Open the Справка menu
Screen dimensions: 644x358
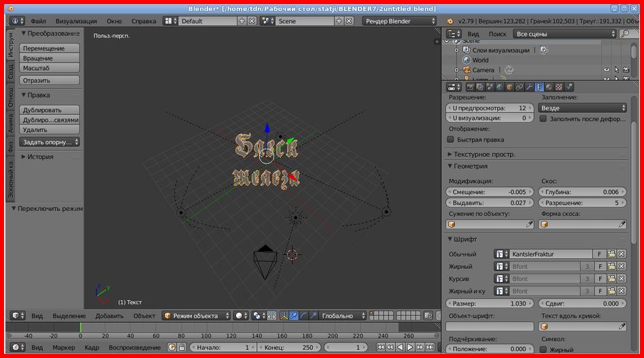pyautogui.click(x=143, y=21)
